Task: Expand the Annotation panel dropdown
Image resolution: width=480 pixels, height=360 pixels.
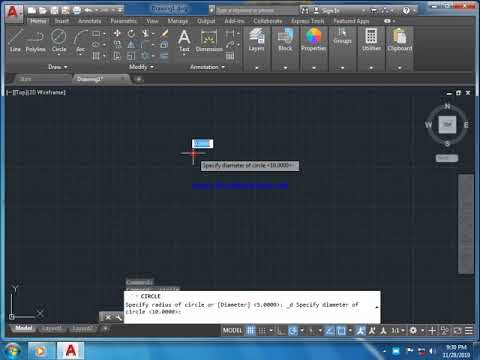Action: (207, 67)
